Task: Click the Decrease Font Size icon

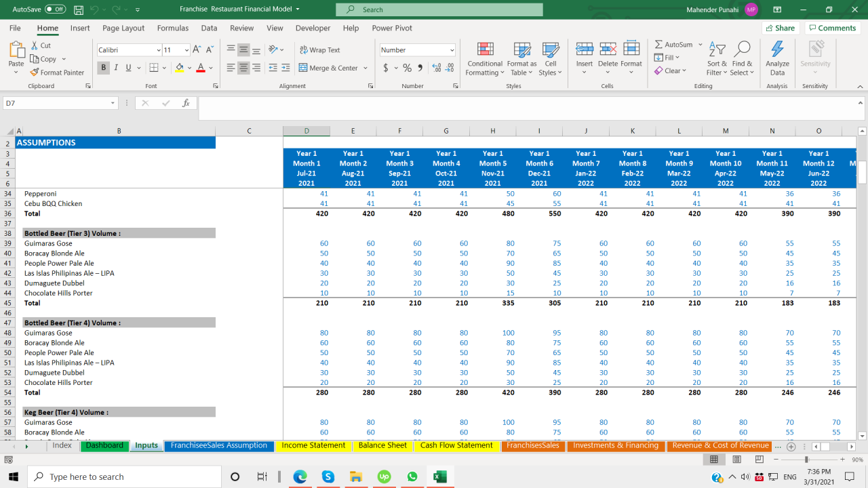Action: (210, 49)
